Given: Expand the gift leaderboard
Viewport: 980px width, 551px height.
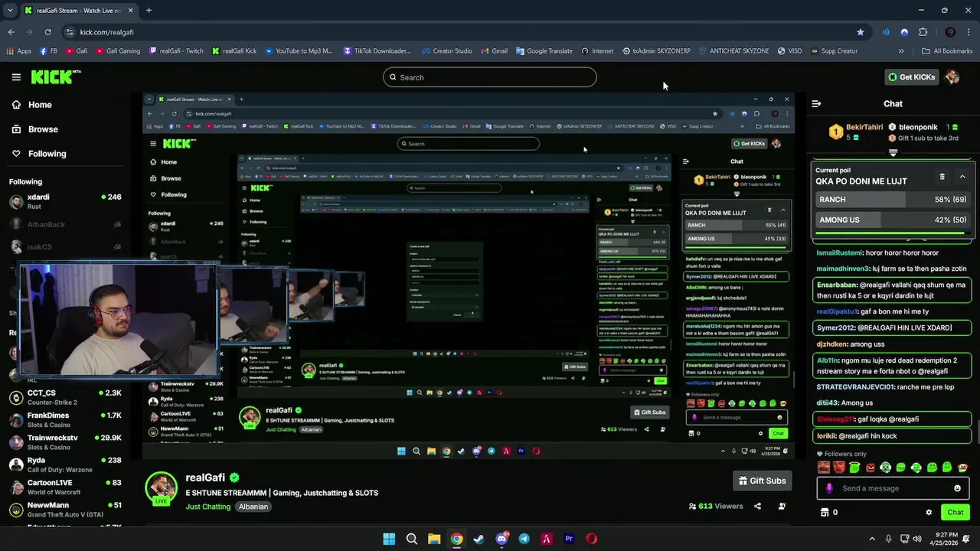Looking at the screenshot, I should [893, 153].
